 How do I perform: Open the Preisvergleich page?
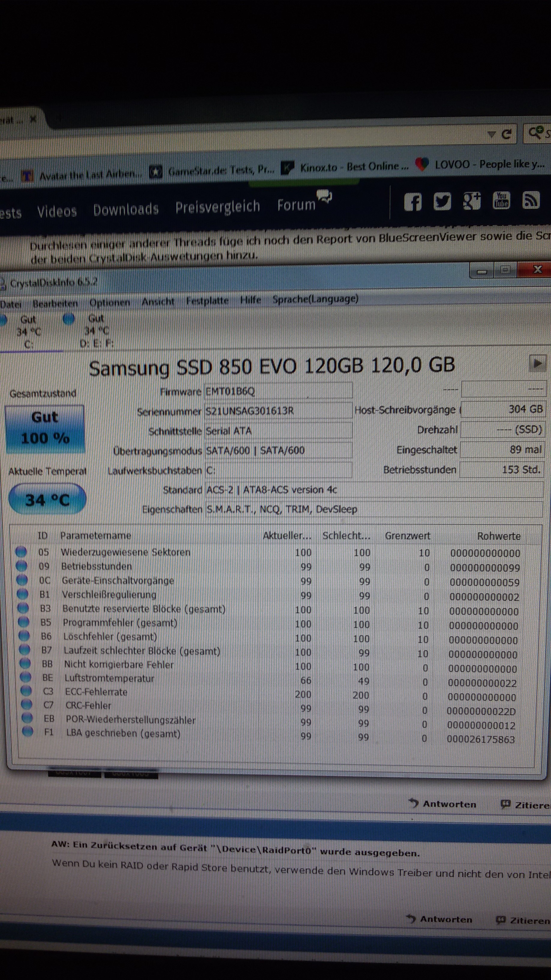pyautogui.click(x=218, y=207)
